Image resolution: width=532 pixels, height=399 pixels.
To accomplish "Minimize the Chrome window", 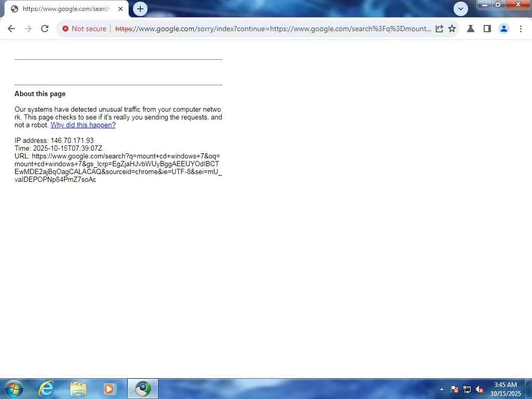I will point(485,4).
